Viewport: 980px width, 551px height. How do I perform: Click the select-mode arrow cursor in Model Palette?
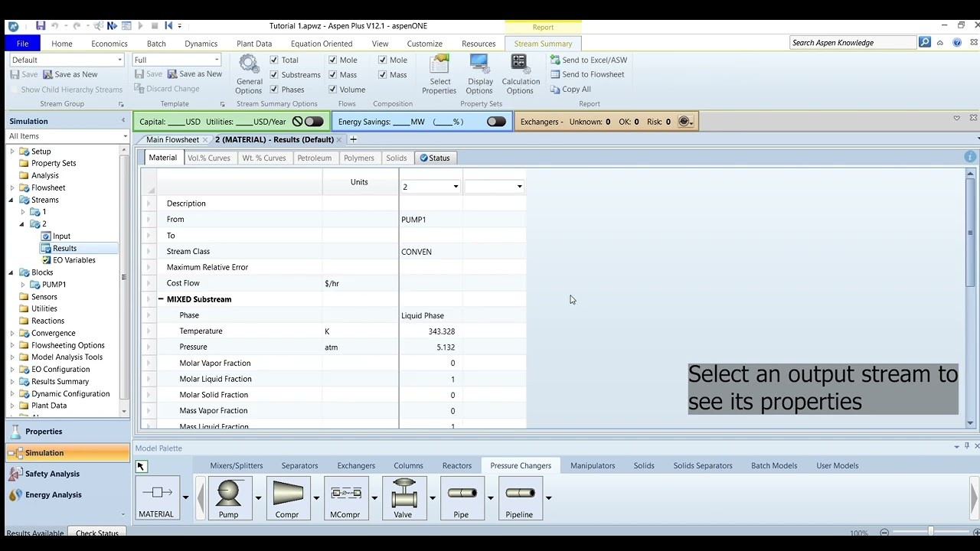point(141,466)
